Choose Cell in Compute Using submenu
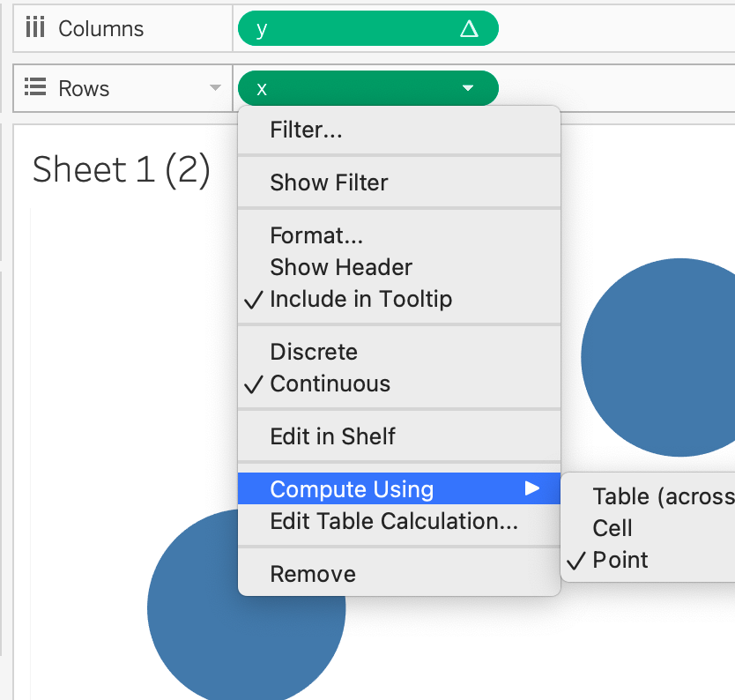 612,528
